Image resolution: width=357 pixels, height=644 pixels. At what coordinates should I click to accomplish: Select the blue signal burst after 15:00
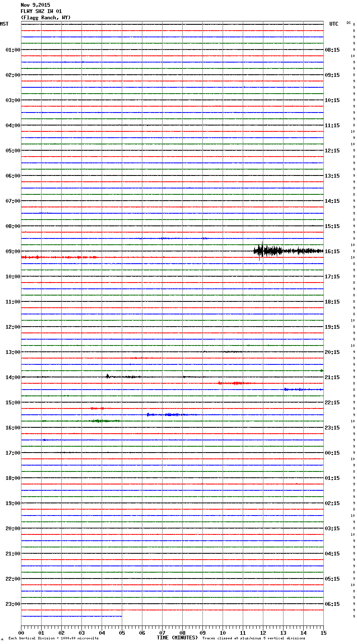coord(171,415)
